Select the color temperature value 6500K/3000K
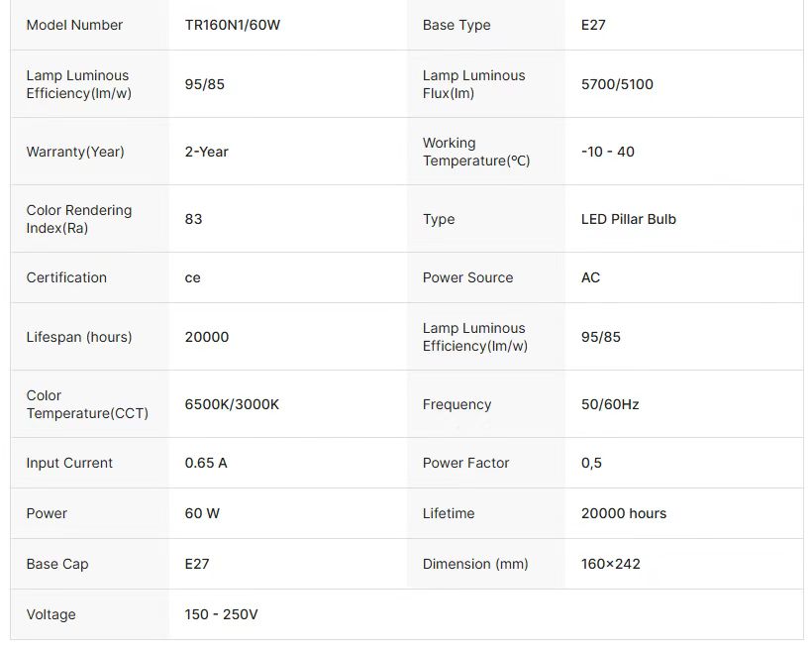Viewport: 812px width, 649px height. click(232, 404)
